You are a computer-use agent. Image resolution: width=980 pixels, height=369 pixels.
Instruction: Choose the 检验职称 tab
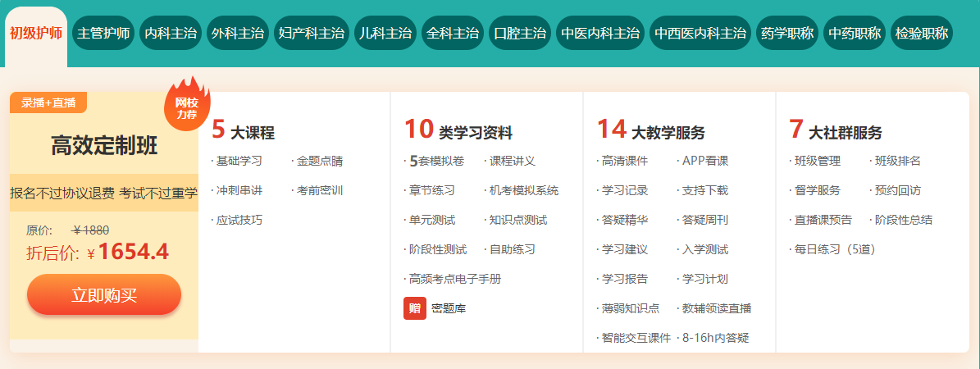922,34
